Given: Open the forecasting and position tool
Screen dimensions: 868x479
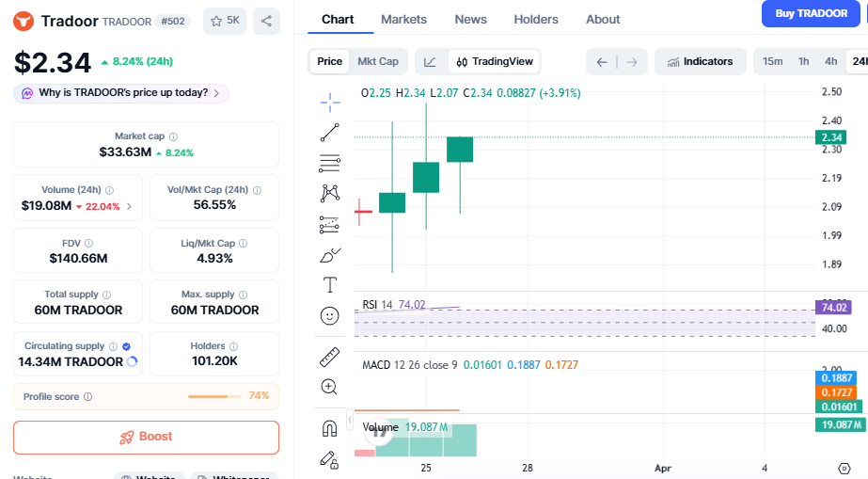Looking at the screenshot, I should click(x=330, y=224).
